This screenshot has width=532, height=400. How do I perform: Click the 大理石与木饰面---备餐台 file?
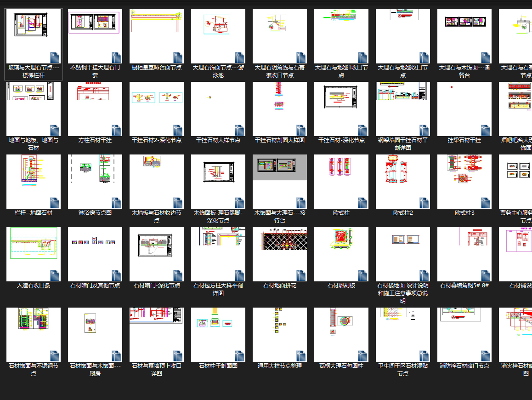tap(464, 36)
